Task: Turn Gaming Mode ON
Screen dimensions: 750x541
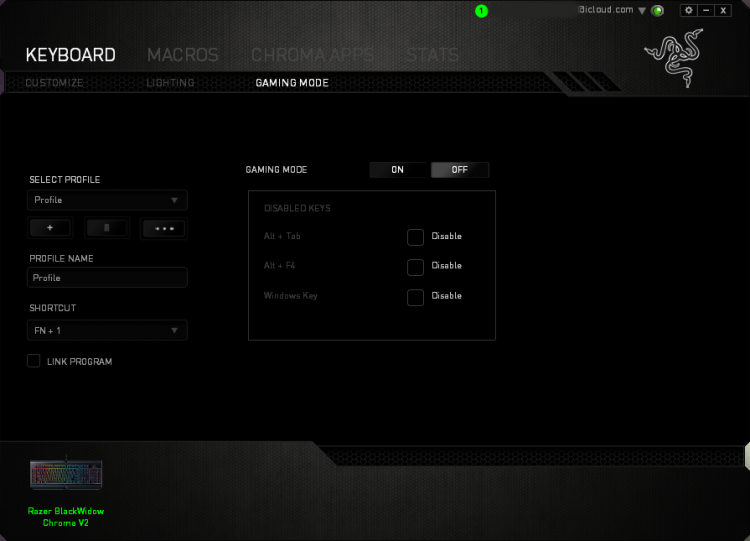Action: (x=397, y=170)
